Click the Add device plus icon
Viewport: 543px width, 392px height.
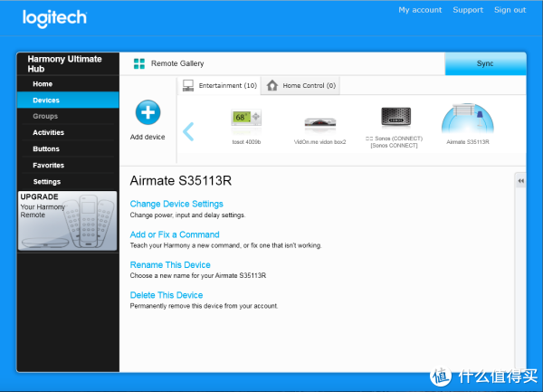pyautogui.click(x=148, y=113)
